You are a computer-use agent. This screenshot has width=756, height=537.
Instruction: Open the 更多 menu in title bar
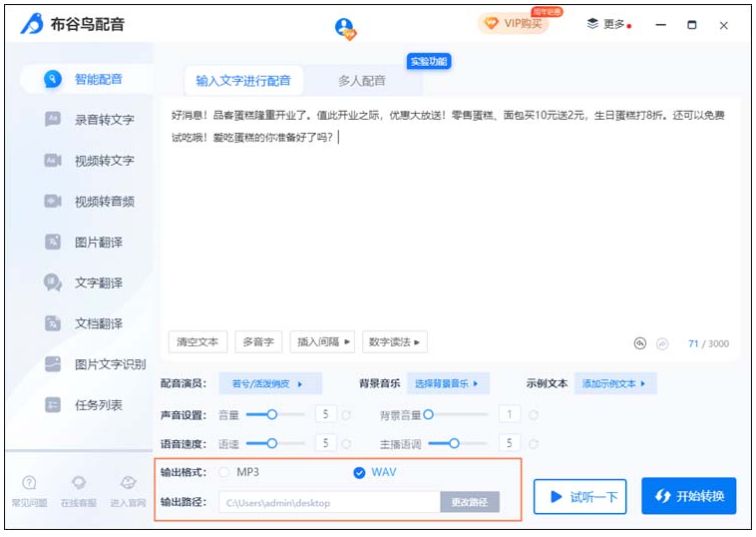(607, 24)
